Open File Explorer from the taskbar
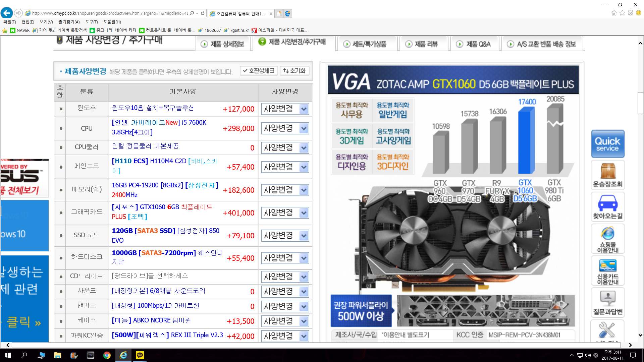Image resolution: width=644 pixels, height=362 pixels. [58, 355]
